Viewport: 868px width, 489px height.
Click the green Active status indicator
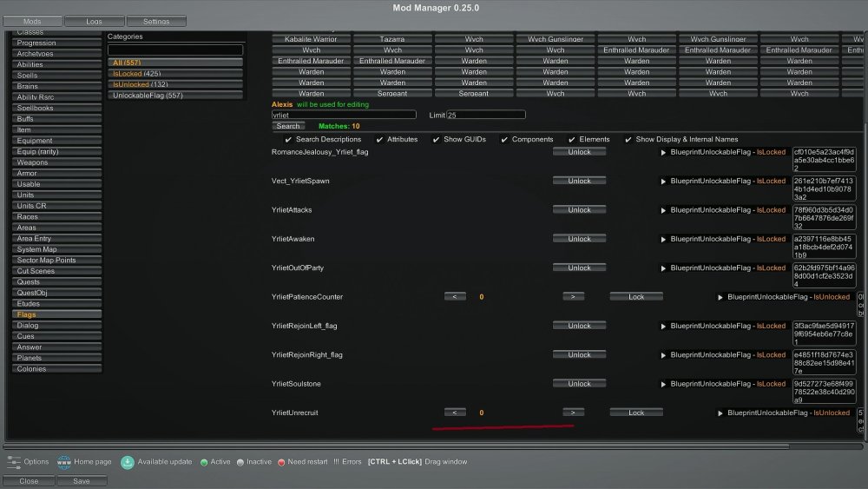(204, 462)
